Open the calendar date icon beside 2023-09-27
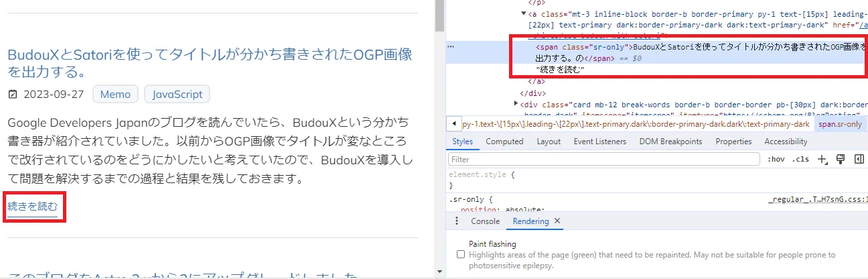Screen dimensions: 868x279 pos(13,95)
